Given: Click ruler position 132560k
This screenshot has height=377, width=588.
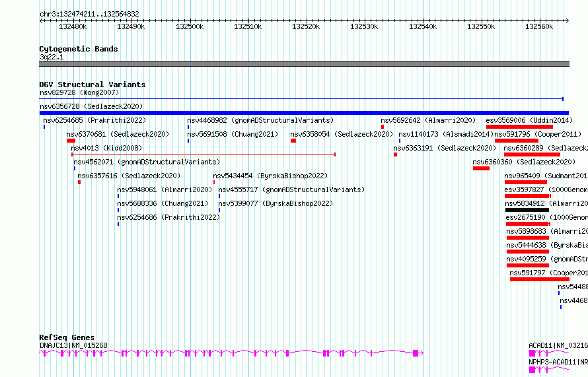Looking at the screenshot, I should tap(539, 26).
